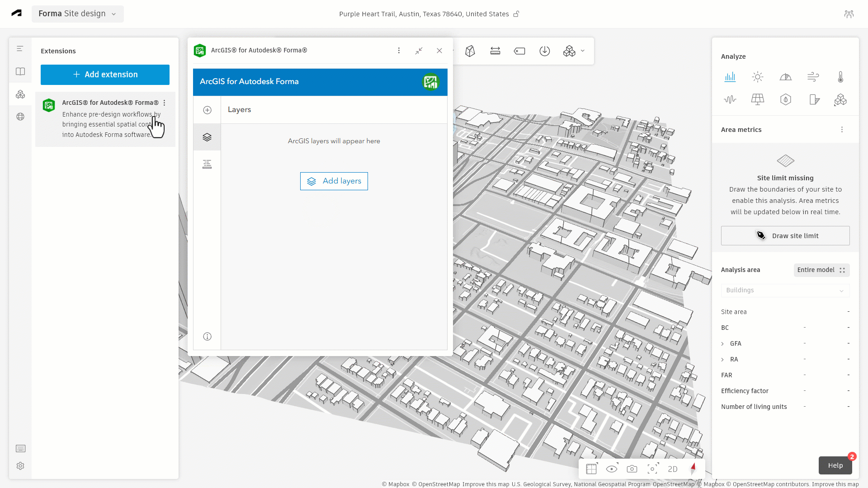This screenshot has width=868, height=488.
Task: Click the camera screenshot icon
Action: [x=632, y=469]
